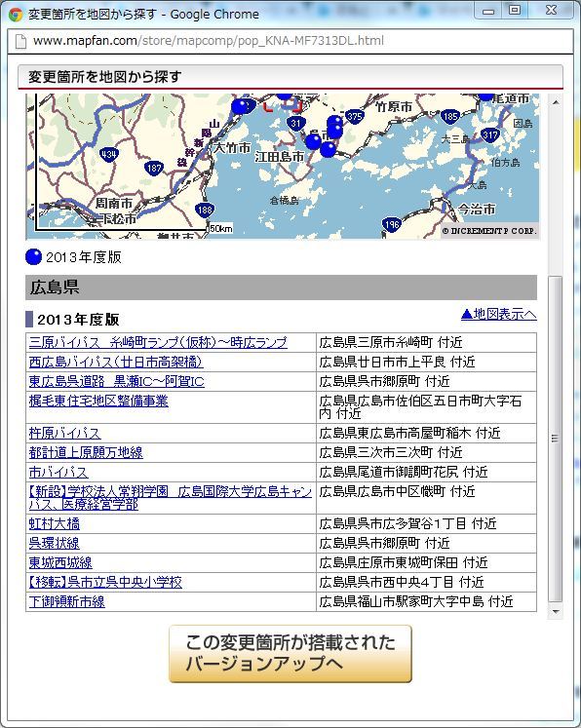Click 大竹市 label on map
This screenshot has height=728, width=581.
point(232,148)
